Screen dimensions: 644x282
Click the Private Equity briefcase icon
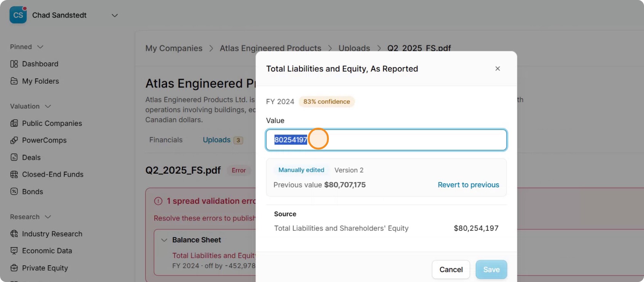(x=14, y=268)
